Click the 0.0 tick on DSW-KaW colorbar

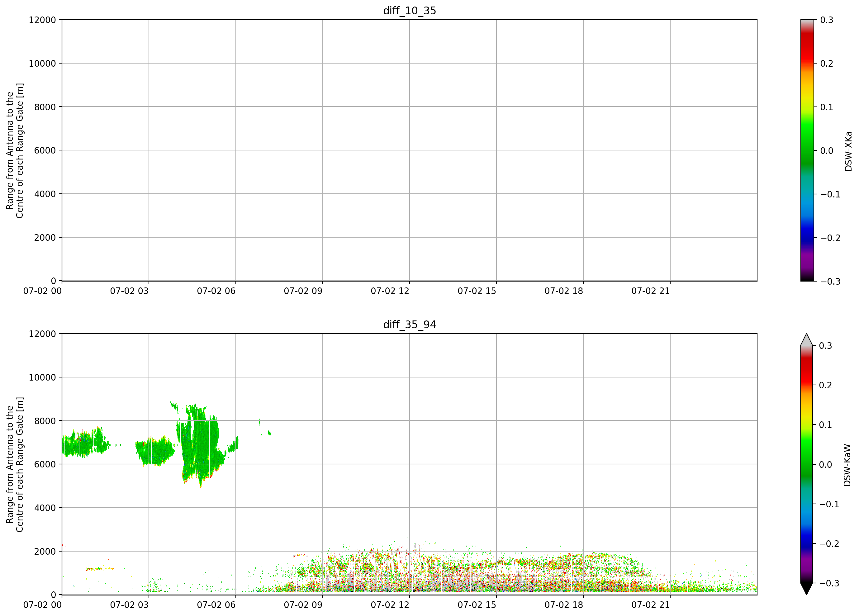[826, 464]
